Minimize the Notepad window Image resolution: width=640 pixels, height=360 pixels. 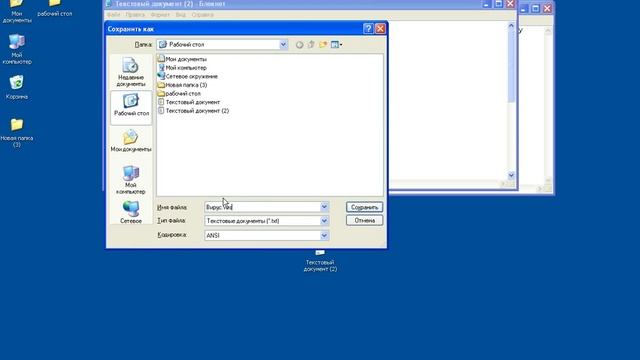(486, 4)
